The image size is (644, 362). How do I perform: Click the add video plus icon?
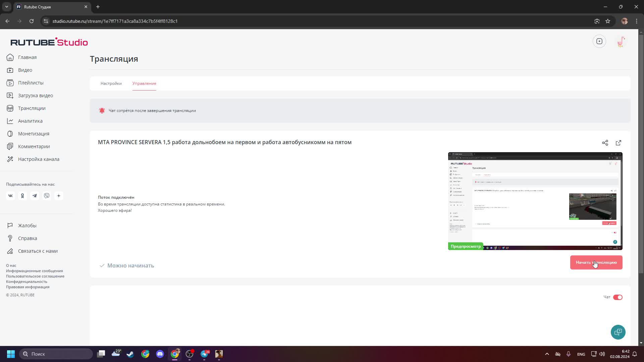[x=599, y=41]
